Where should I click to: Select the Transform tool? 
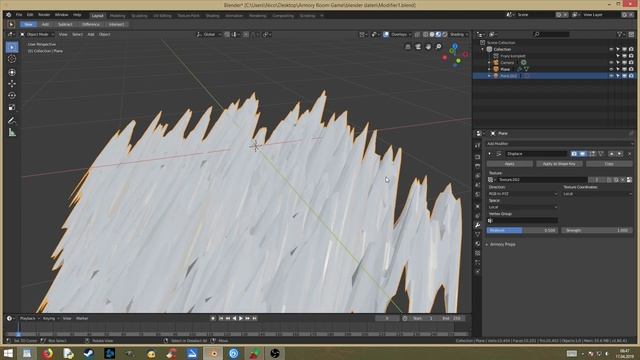12,72
